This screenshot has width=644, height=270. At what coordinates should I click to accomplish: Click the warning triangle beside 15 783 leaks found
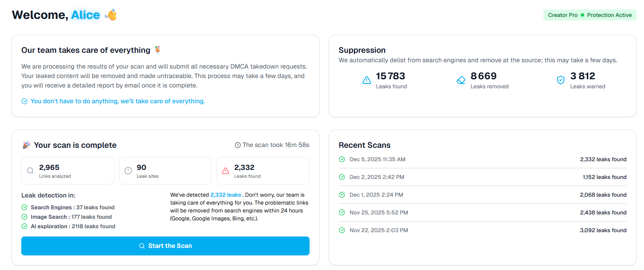tap(366, 80)
